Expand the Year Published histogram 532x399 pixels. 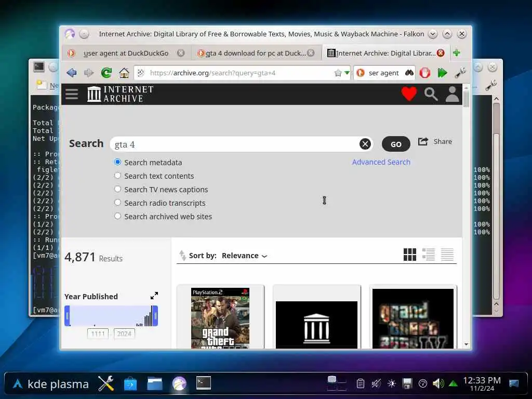point(154,296)
